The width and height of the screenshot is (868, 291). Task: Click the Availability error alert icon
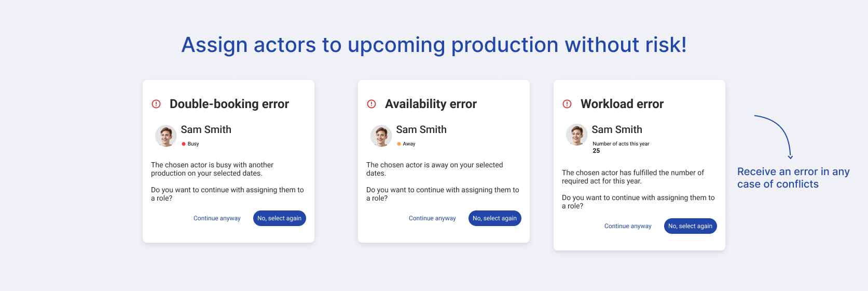point(371,104)
